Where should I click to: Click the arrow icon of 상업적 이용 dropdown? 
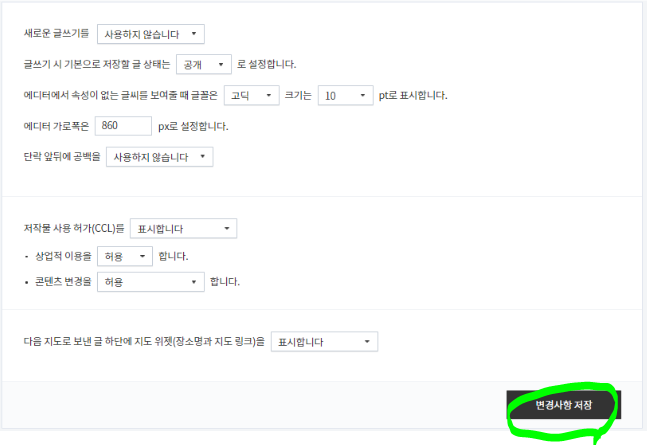[x=142, y=256]
